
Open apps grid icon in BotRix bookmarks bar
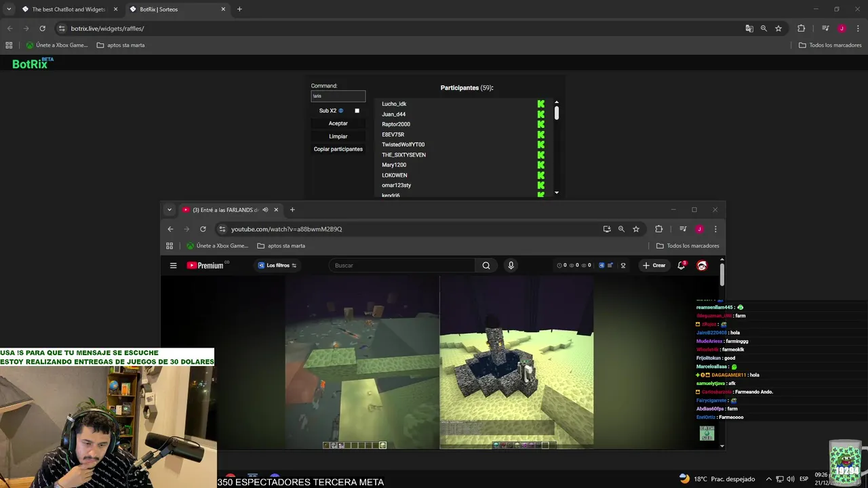pyautogui.click(x=9, y=45)
